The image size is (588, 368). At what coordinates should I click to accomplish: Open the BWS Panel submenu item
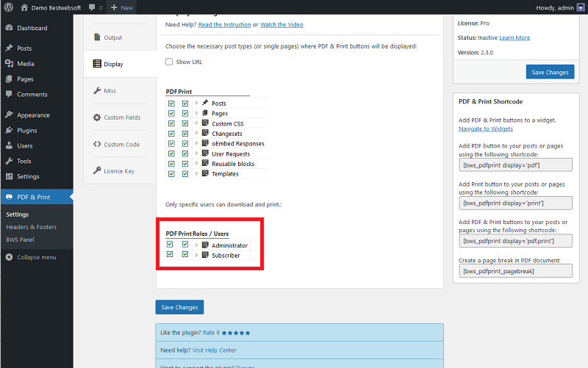[20, 240]
